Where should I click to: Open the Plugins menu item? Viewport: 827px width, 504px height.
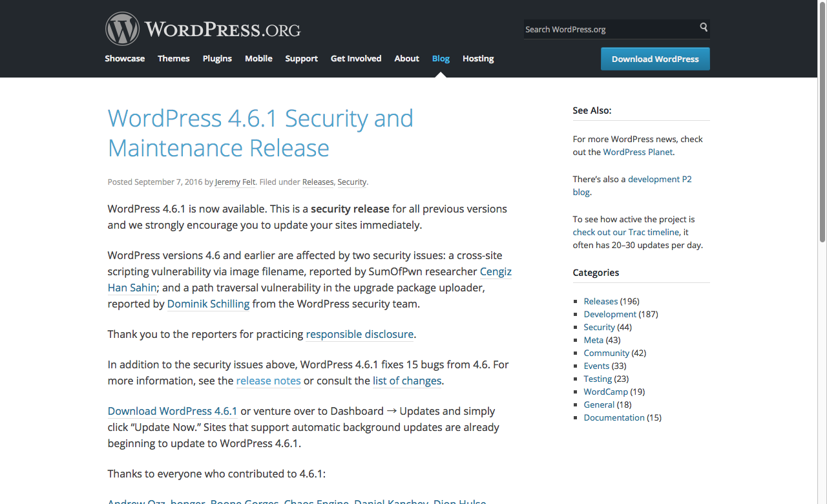pyautogui.click(x=217, y=58)
